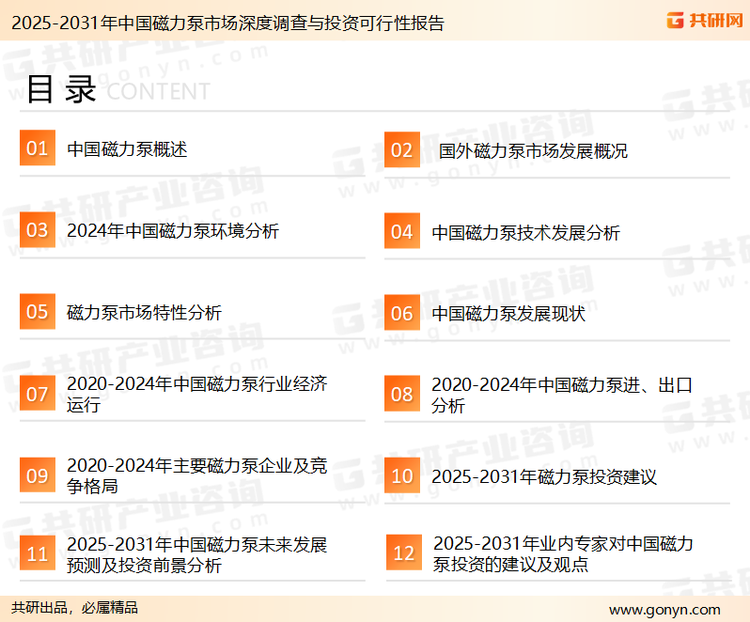Click footer slogan 共研出品，必属精品
The width and height of the screenshot is (750, 622).
(x=75, y=608)
